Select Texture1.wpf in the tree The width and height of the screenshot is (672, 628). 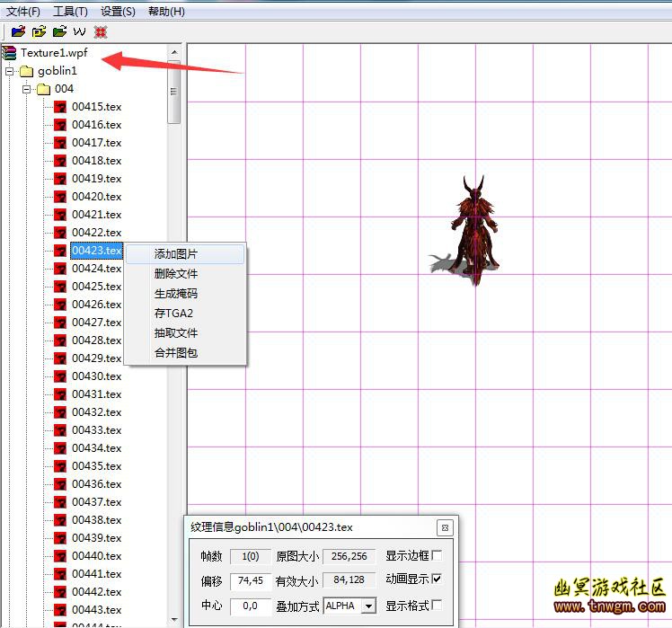tap(54, 53)
